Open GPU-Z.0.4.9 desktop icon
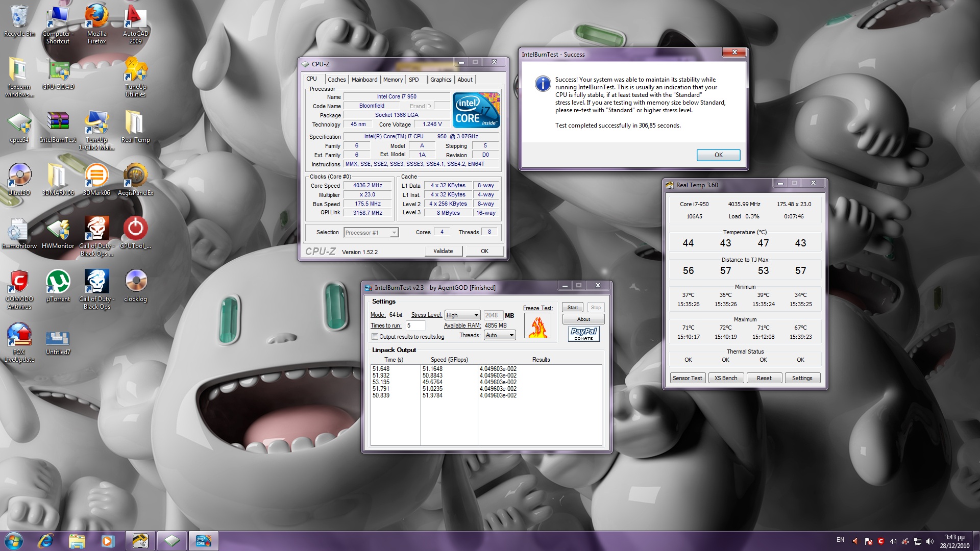The width and height of the screenshot is (980, 551). (x=58, y=74)
